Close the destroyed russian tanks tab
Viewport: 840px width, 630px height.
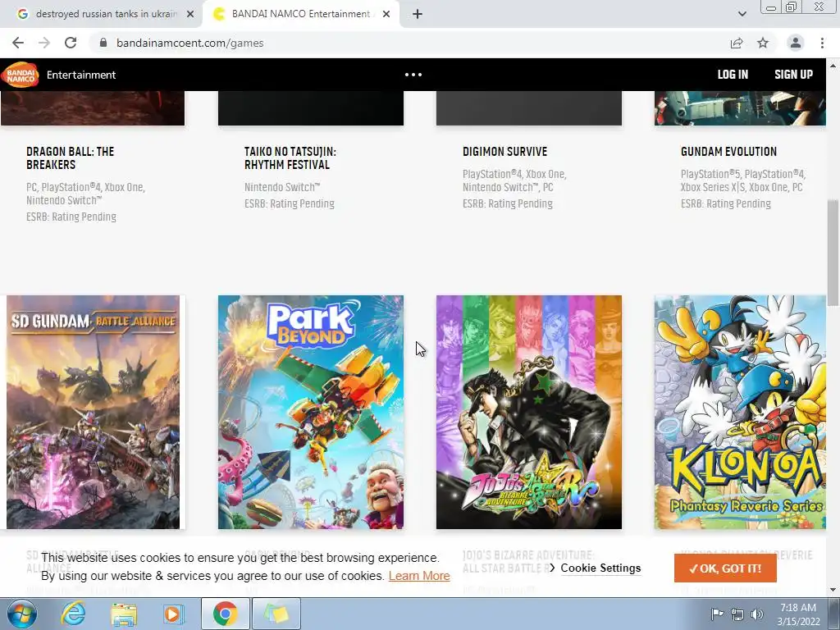[190, 14]
